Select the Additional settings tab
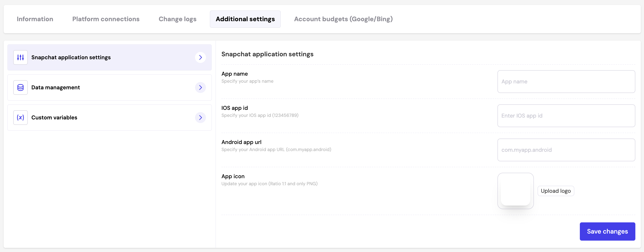This screenshot has height=252, width=644. (x=245, y=19)
